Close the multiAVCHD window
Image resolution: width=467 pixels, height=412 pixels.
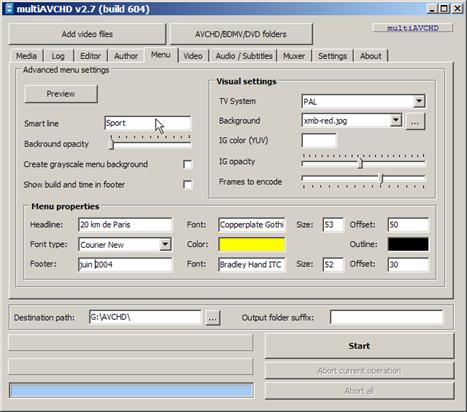458,8
